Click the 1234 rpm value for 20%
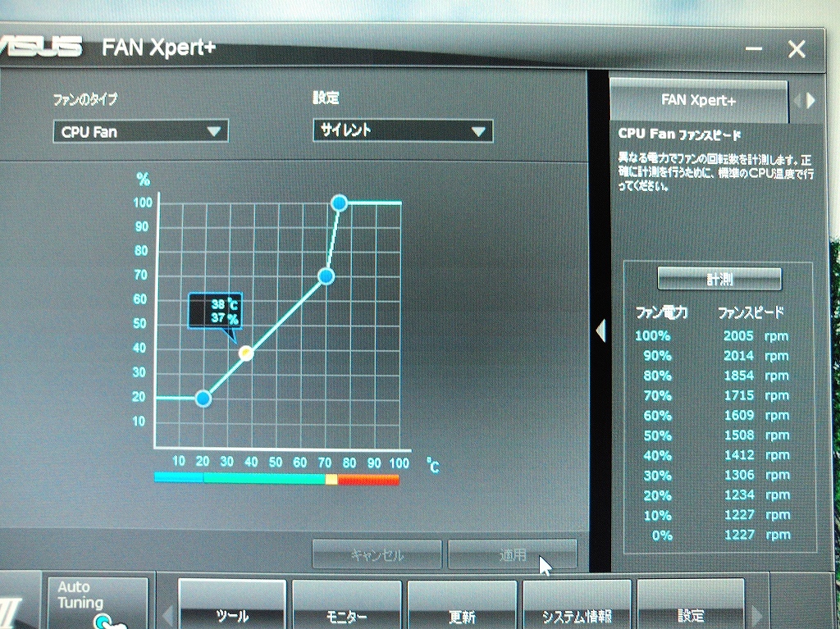The width and height of the screenshot is (840, 629). pos(756,495)
